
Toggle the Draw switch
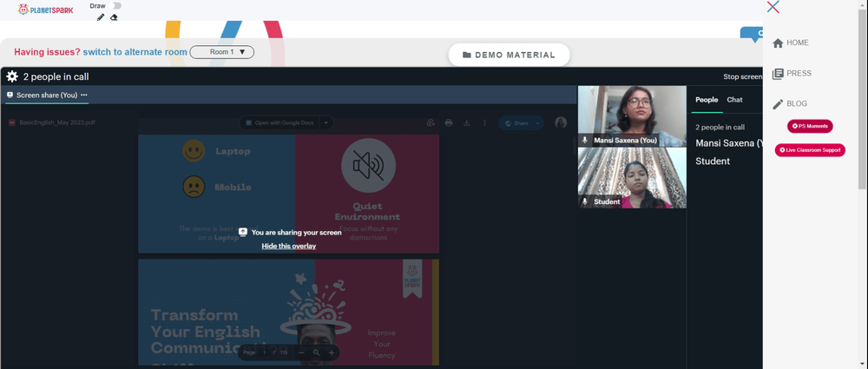coord(115,5)
